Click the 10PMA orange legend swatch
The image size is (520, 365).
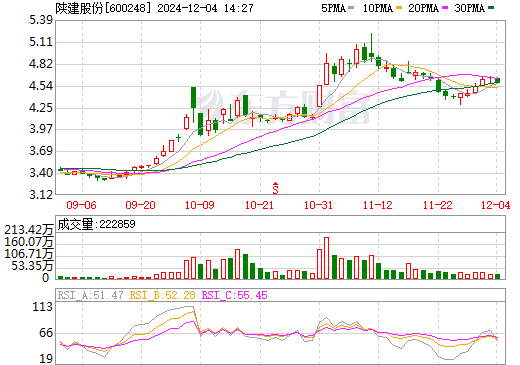click(x=399, y=8)
